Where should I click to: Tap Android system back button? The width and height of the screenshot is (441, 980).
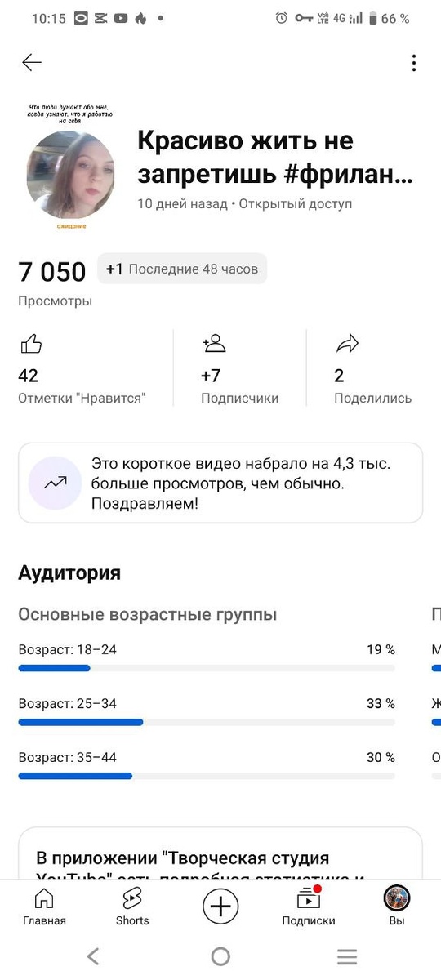click(93, 956)
